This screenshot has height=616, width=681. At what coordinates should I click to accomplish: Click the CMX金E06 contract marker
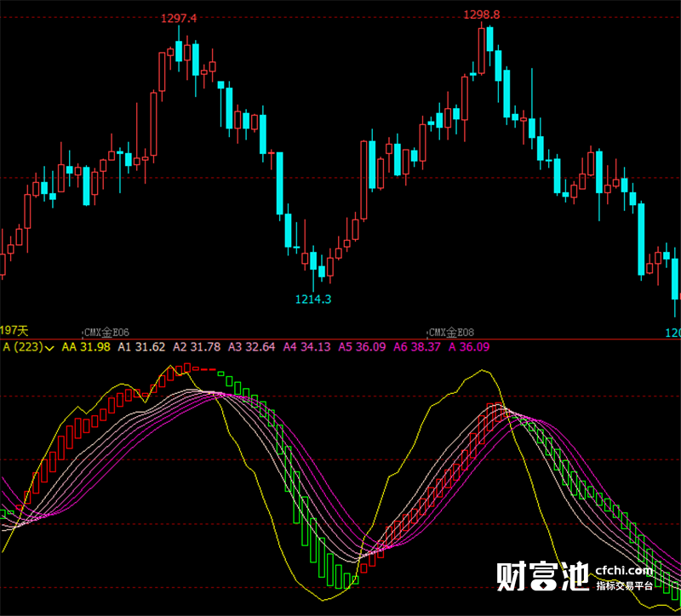tap(106, 333)
